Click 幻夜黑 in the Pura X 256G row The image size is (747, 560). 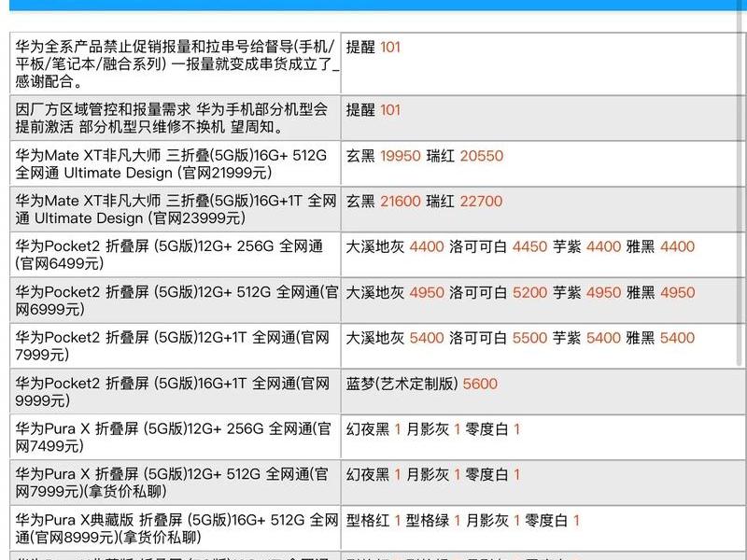pos(368,429)
